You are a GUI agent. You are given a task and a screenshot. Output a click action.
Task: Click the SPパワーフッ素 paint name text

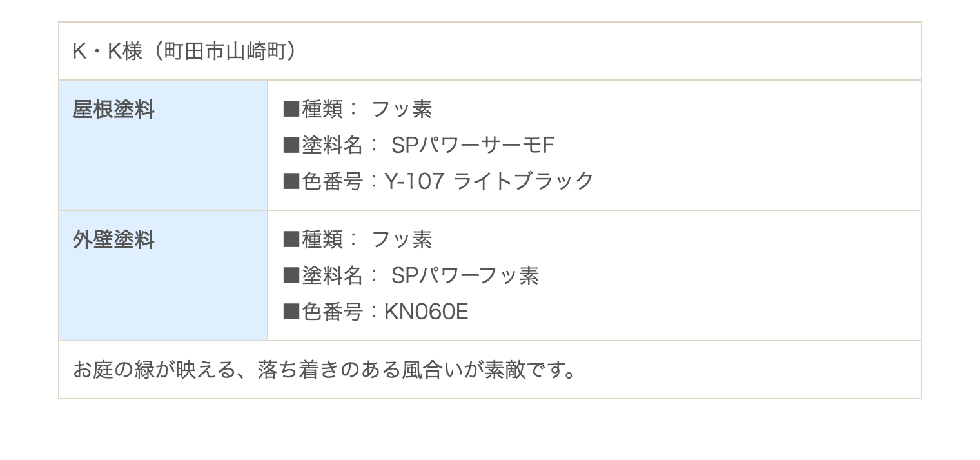point(465,276)
